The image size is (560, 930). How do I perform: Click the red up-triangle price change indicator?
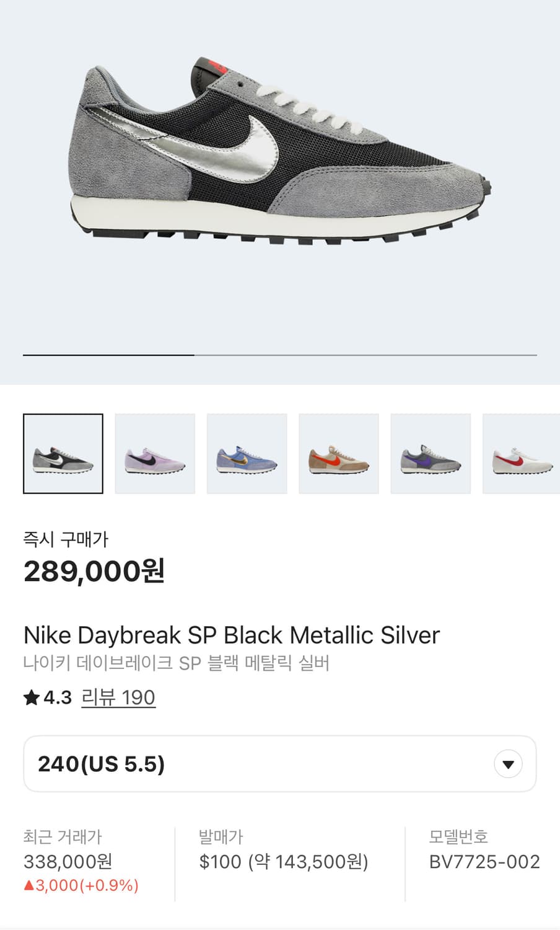tap(28, 885)
